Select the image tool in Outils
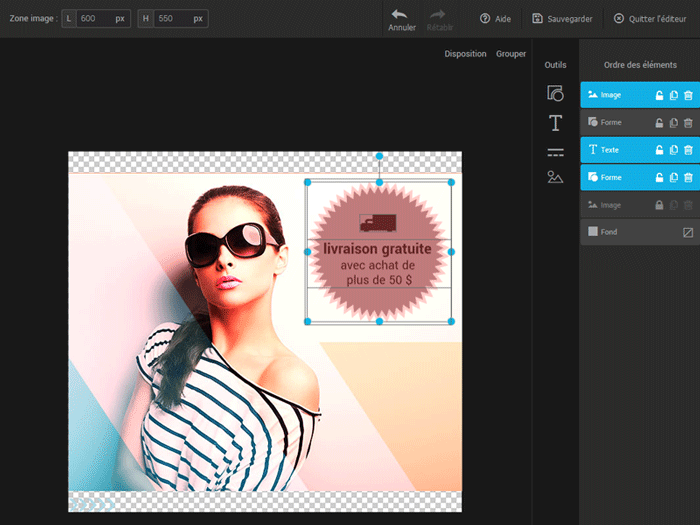 (555, 177)
